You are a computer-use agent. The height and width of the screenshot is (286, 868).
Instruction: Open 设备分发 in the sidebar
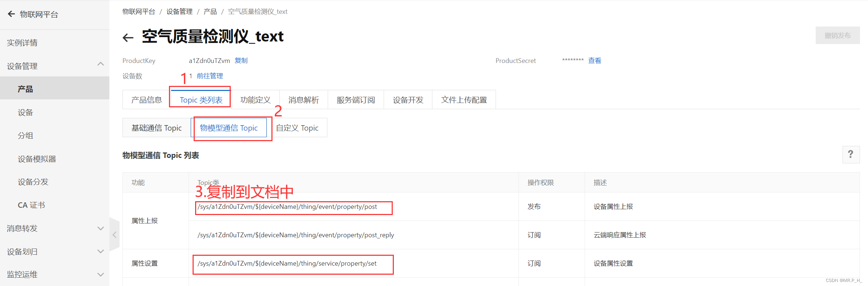[x=33, y=182]
